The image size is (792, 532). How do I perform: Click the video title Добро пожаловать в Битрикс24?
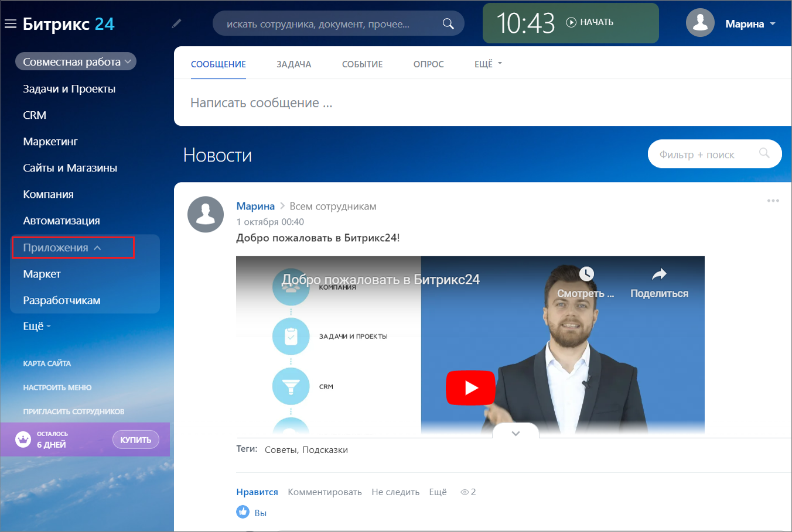tap(381, 280)
